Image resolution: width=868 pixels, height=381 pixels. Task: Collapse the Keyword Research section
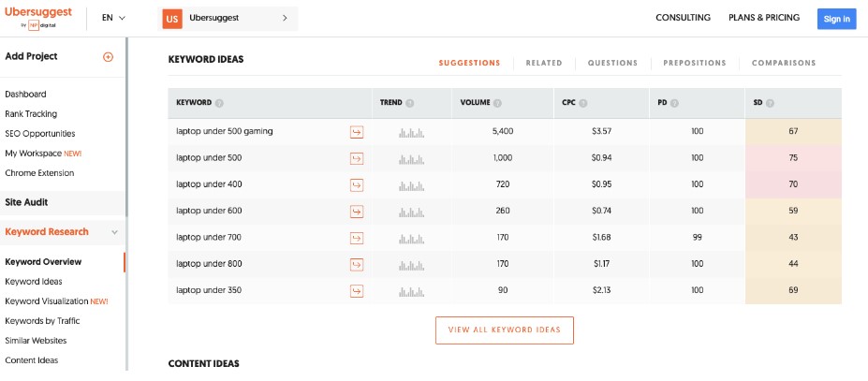point(114,232)
